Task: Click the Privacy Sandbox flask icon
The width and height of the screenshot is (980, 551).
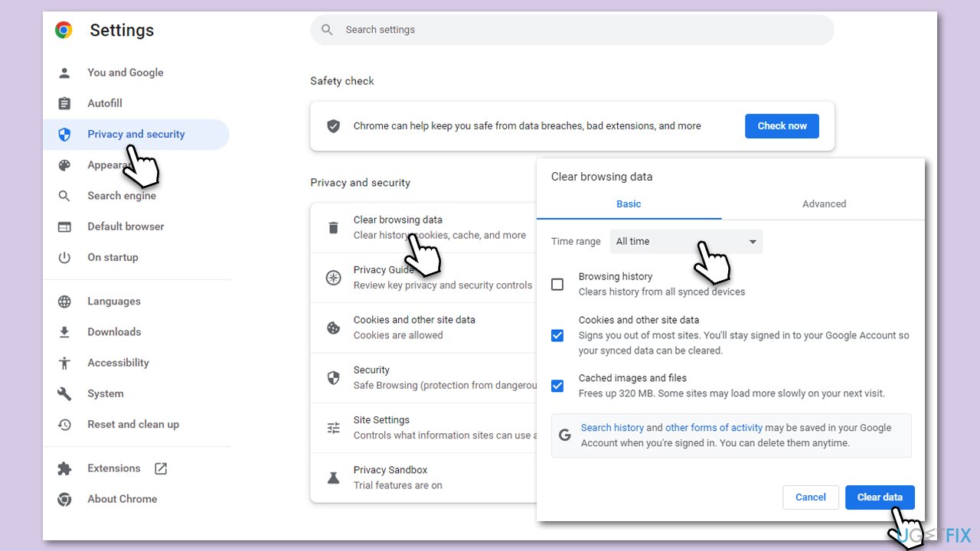Action: (x=333, y=478)
